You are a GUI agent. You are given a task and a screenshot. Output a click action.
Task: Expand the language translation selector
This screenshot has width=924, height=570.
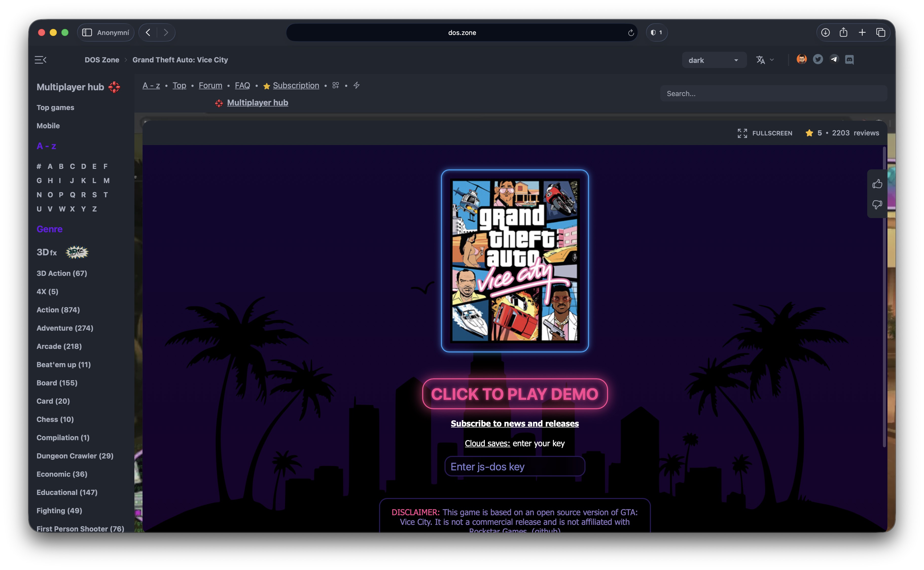[x=765, y=60]
